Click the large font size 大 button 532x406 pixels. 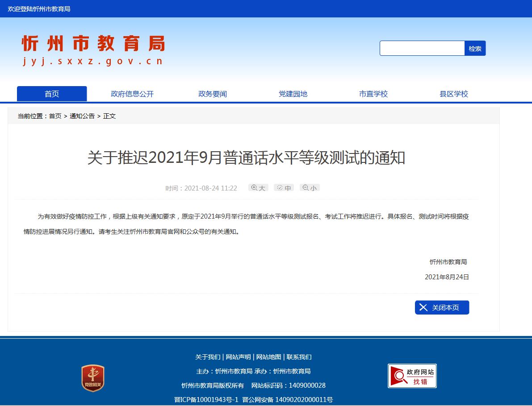pos(258,188)
